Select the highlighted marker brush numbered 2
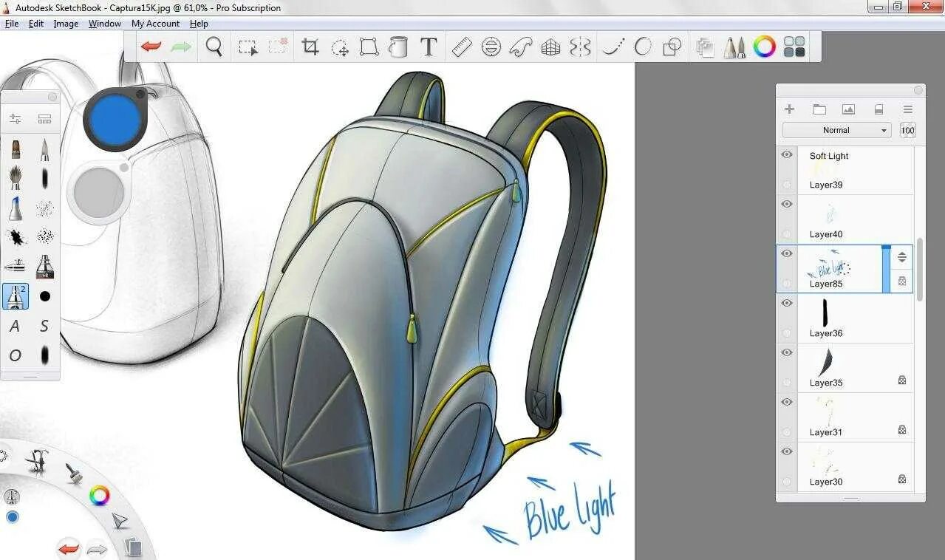Viewport: 945px width, 560px height. 16,296
